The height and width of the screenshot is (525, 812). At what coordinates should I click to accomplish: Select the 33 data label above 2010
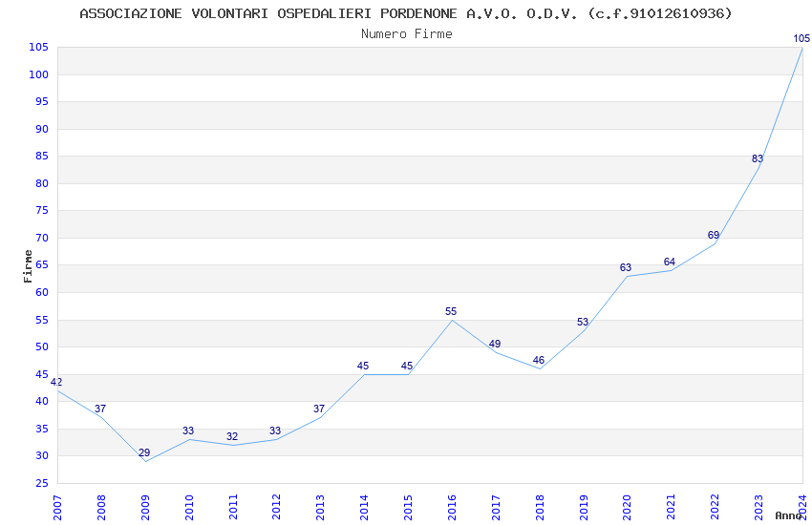tap(188, 430)
